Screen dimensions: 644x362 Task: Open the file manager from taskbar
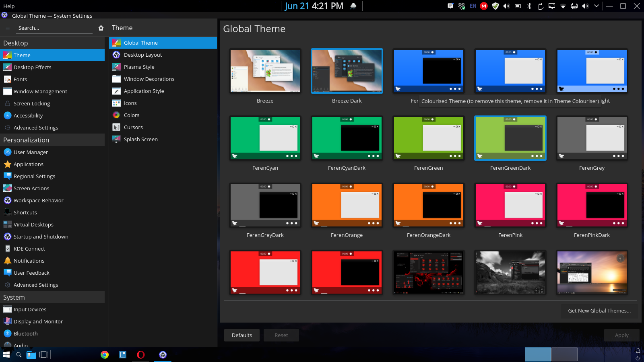pos(31,355)
